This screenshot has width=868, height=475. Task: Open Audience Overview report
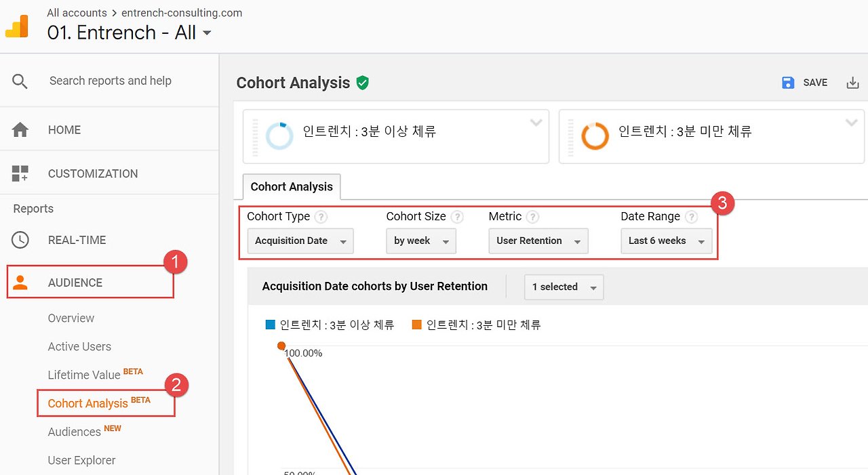pos(71,318)
